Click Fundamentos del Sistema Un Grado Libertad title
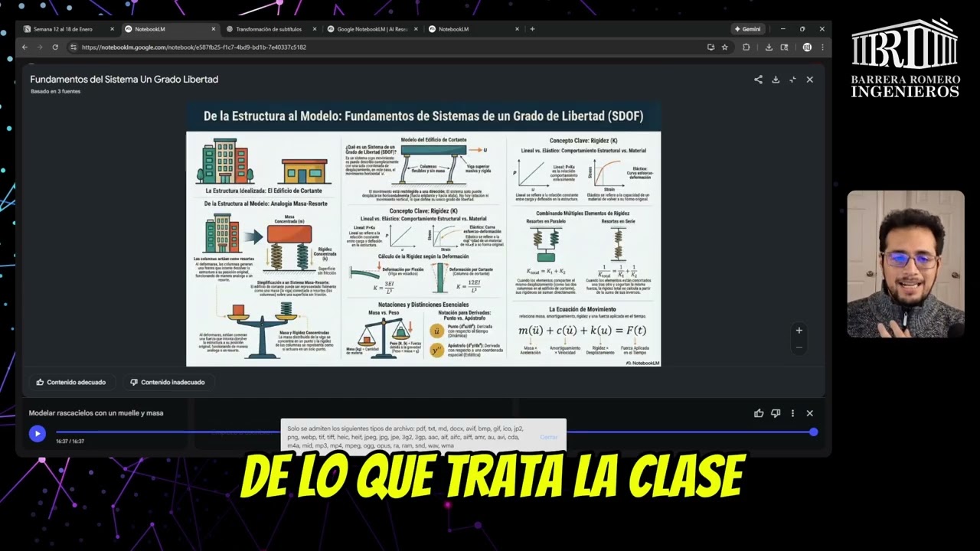Screen dimensions: 980x551 tap(124, 80)
